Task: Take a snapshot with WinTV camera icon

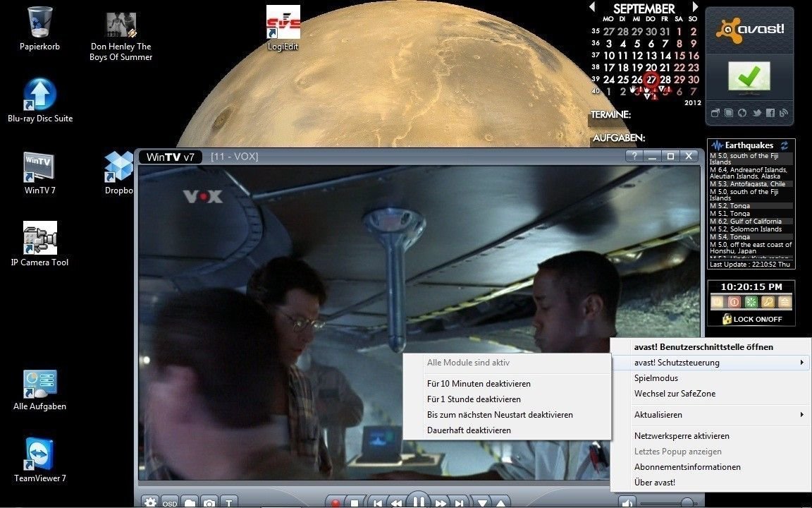Action: 209,502
